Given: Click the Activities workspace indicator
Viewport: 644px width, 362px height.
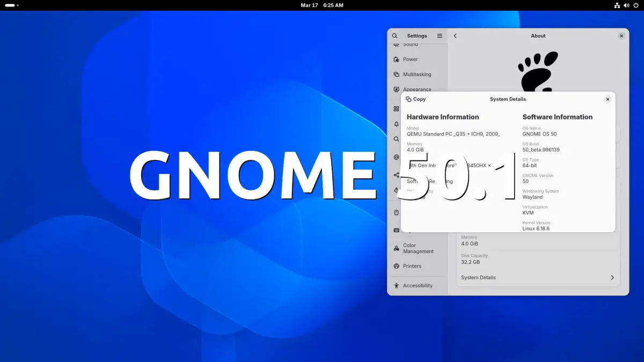Looking at the screenshot, I should pos(12,5).
